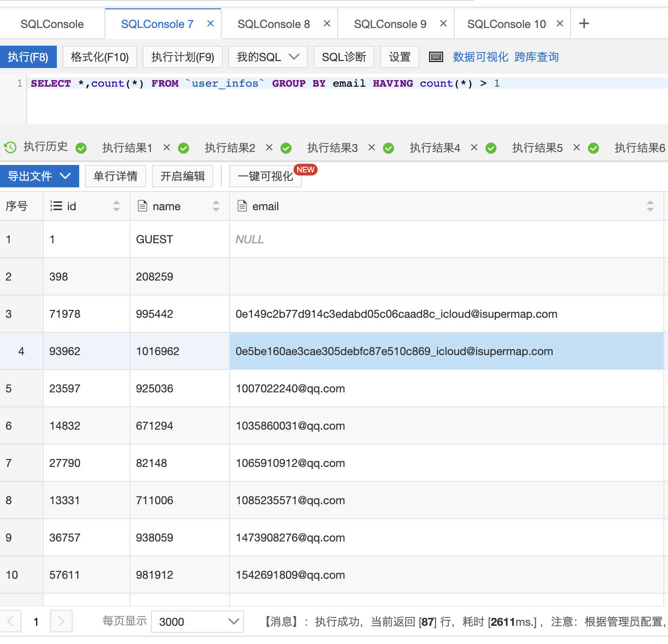Close the 执行结果3 result tab
The height and width of the screenshot is (644, 668).
click(x=372, y=147)
